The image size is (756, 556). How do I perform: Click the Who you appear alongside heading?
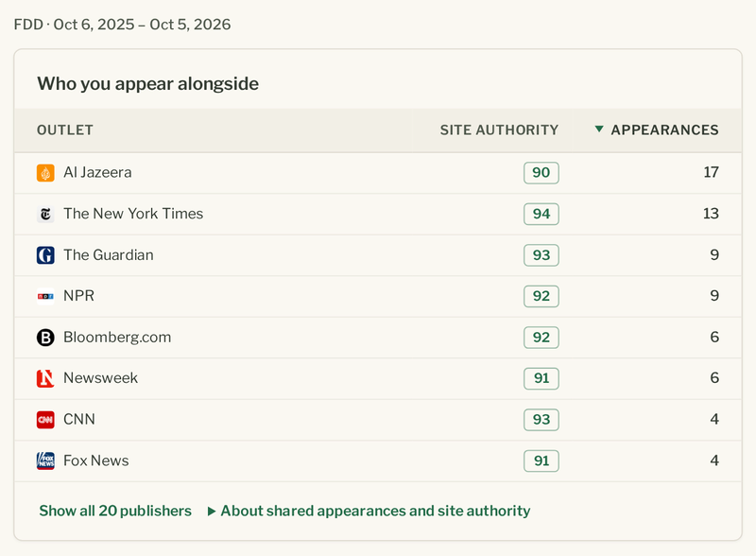[x=148, y=84]
